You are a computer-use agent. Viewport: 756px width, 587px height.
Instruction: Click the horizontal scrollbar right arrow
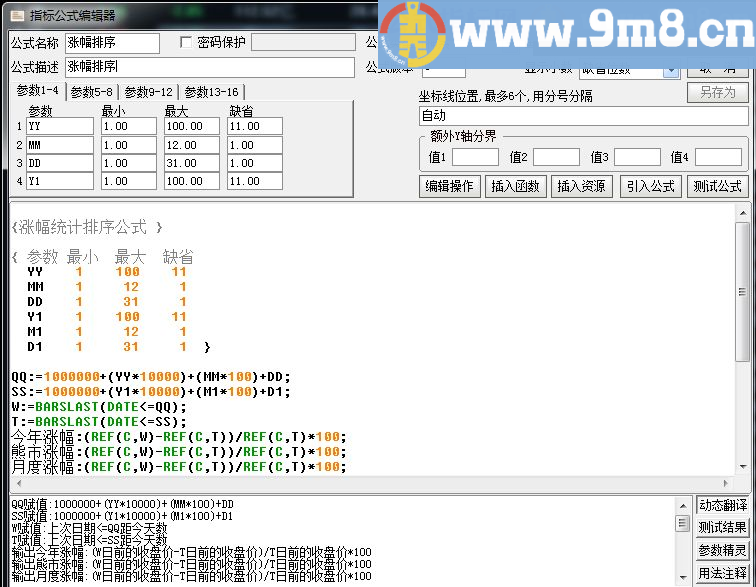click(x=725, y=483)
